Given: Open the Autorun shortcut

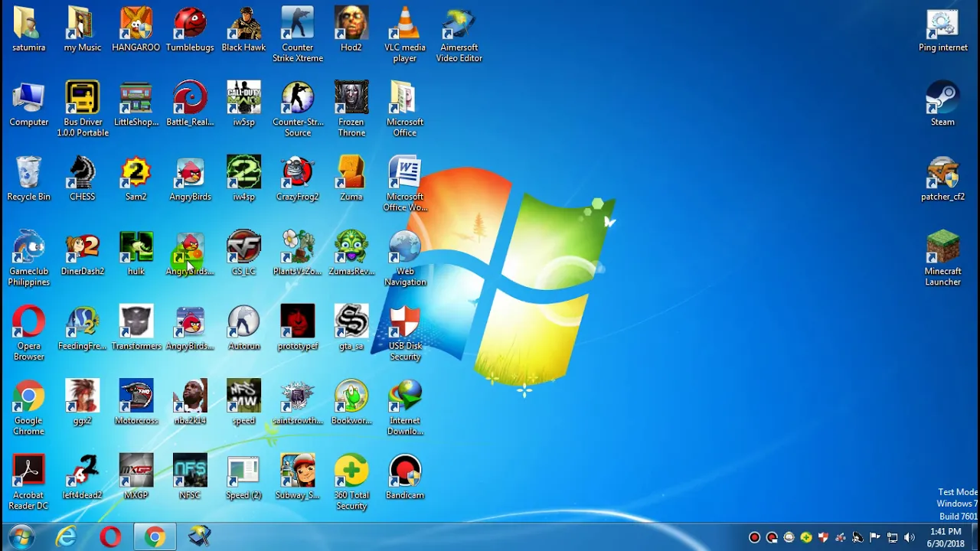Looking at the screenshot, I should coord(243,328).
